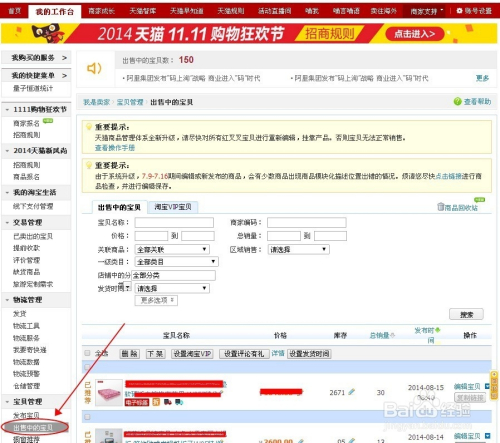Click the blue arrow icon beside first 编辑宝贝
The height and width of the screenshot is (443, 500).
pyautogui.click(x=487, y=386)
